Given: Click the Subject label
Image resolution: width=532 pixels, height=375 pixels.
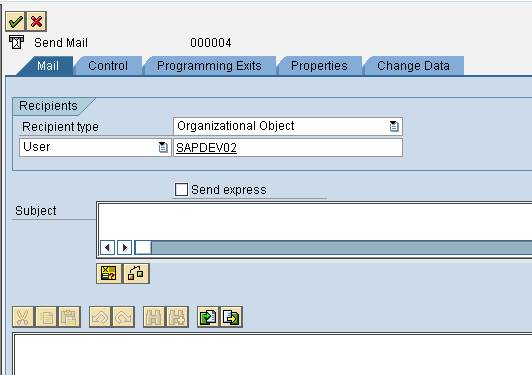Looking at the screenshot, I should [x=36, y=211].
